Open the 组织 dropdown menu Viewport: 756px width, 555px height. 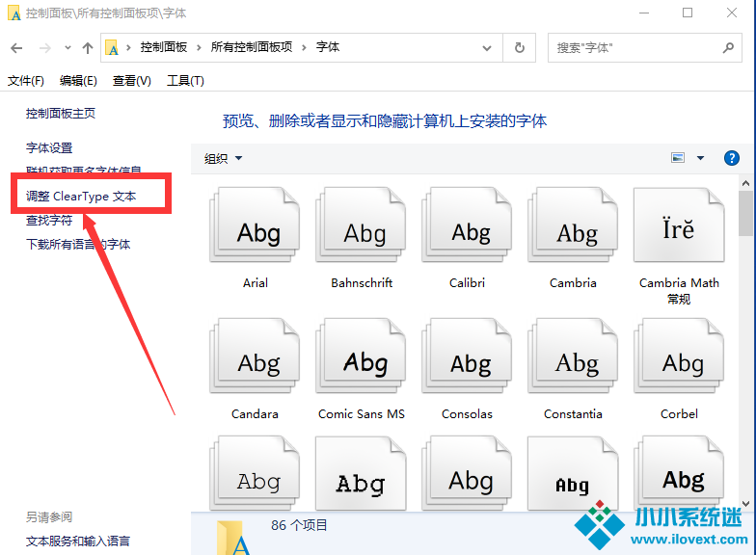pyautogui.click(x=223, y=158)
